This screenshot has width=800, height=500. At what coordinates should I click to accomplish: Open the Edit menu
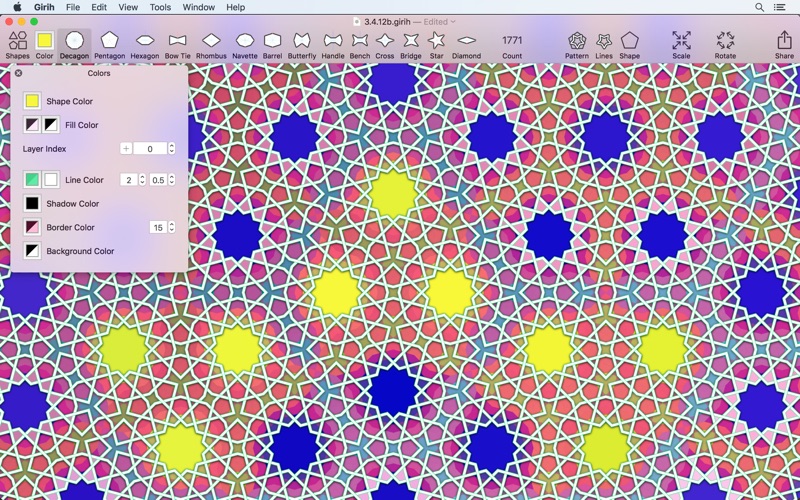(99, 7)
